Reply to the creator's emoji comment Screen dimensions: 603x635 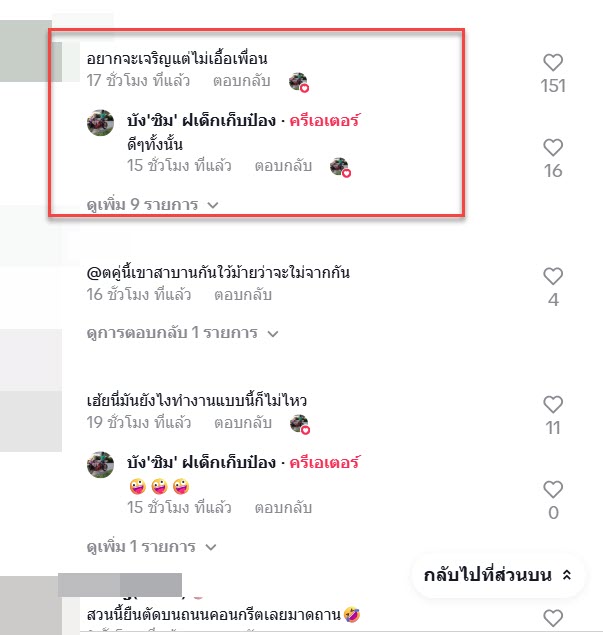click(283, 508)
